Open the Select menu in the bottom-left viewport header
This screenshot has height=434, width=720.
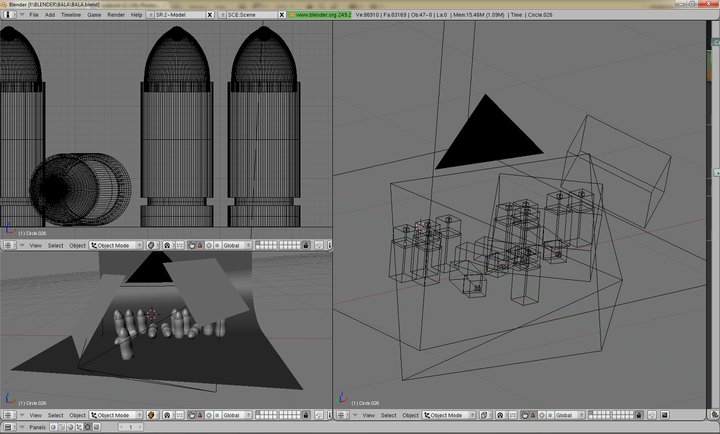[55, 415]
